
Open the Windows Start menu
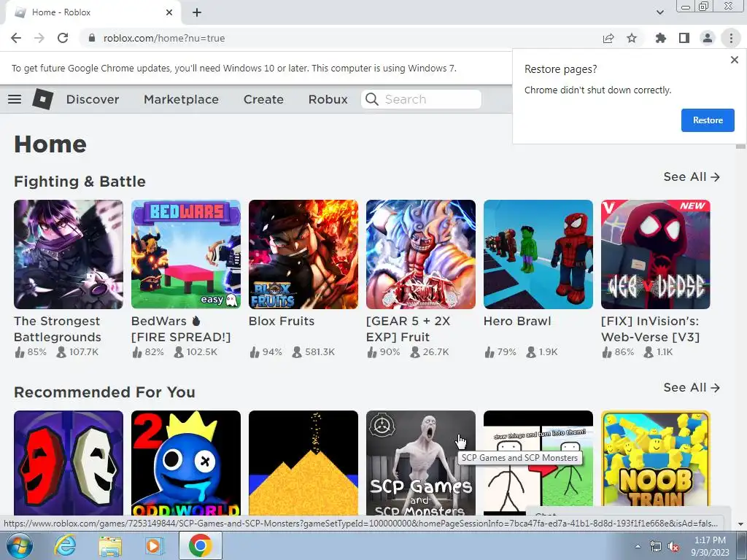click(19, 546)
